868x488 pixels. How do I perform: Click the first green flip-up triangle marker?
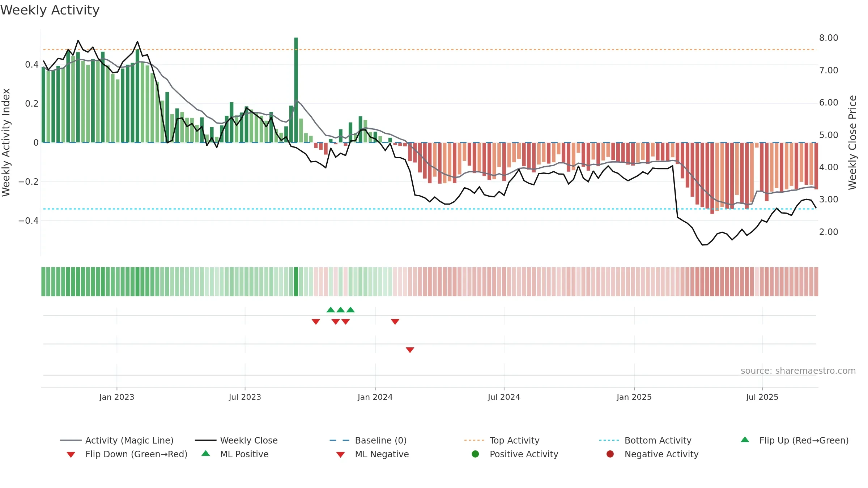(x=331, y=310)
